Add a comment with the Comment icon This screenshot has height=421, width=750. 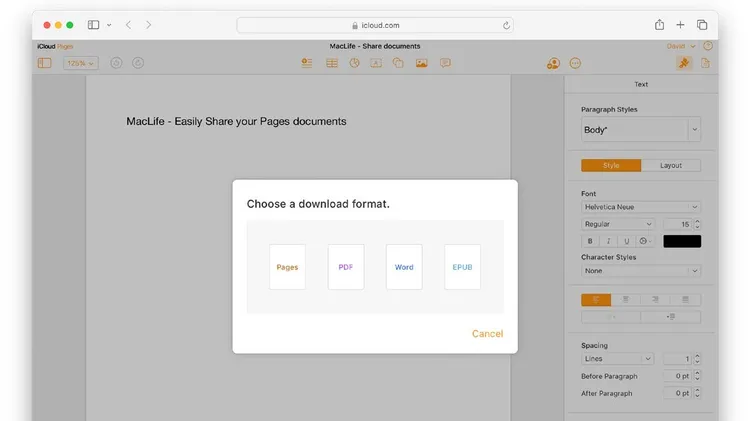coord(445,63)
